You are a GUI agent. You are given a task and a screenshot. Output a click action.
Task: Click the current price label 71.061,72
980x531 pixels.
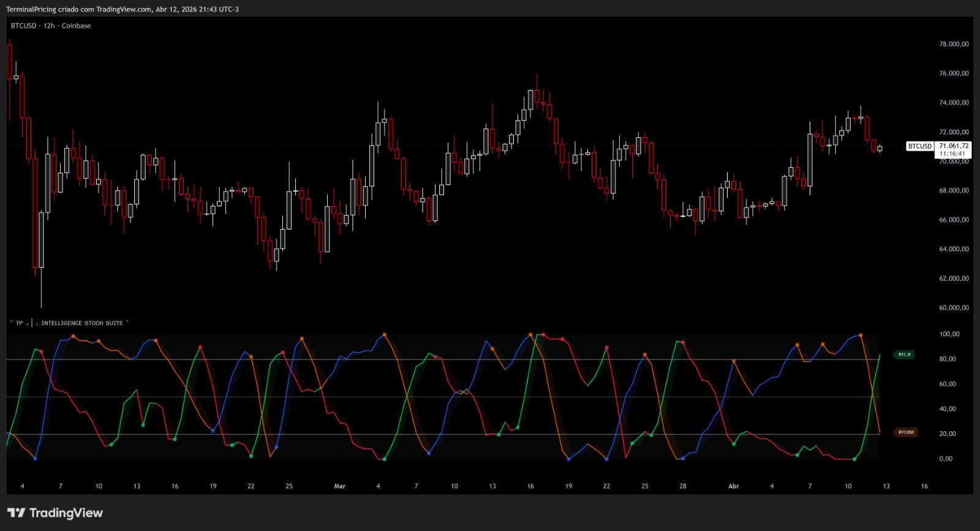pyautogui.click(x=954, y=146)
